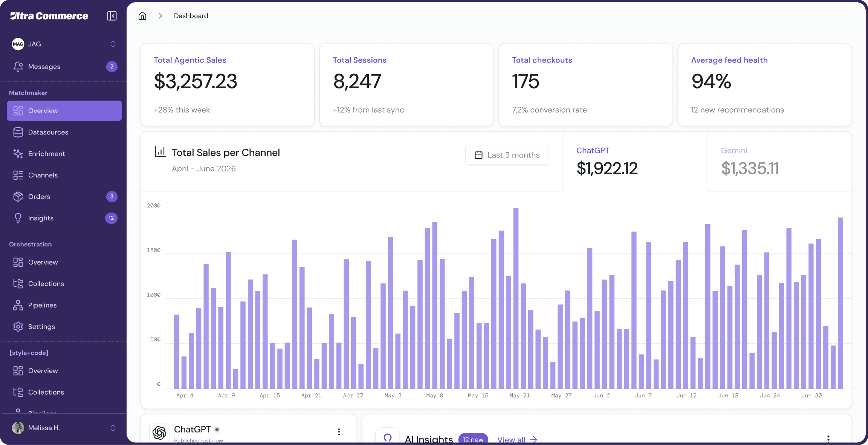This screenshot has width=868, height=445.
Task: Go to Channels in sidebar
Action: point(43,175)
